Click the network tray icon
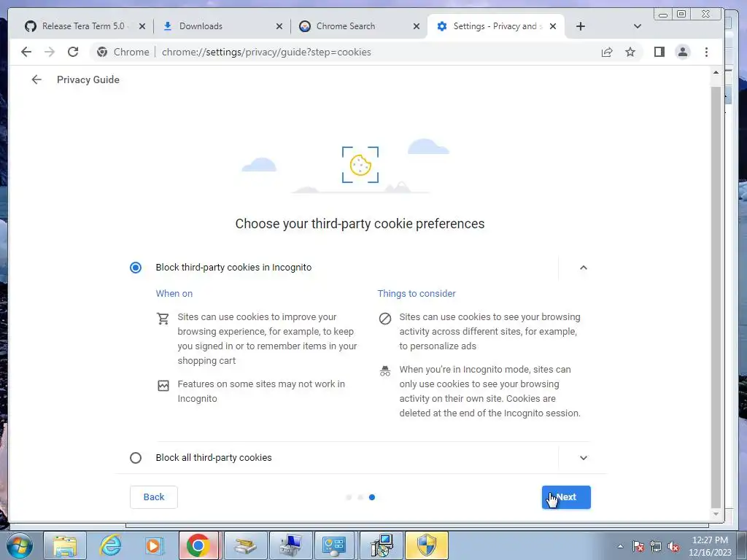 [x=656, y=546]
